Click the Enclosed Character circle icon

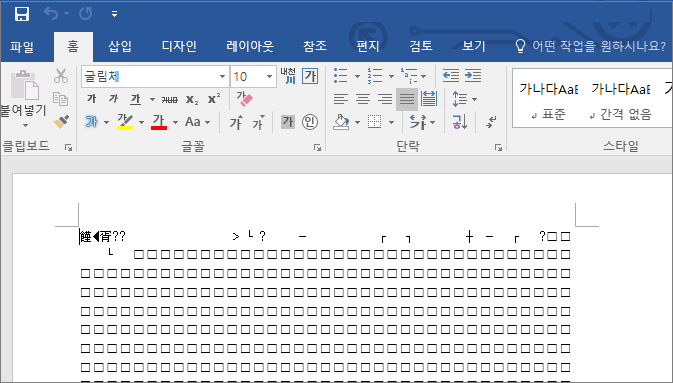pos(310,122)
